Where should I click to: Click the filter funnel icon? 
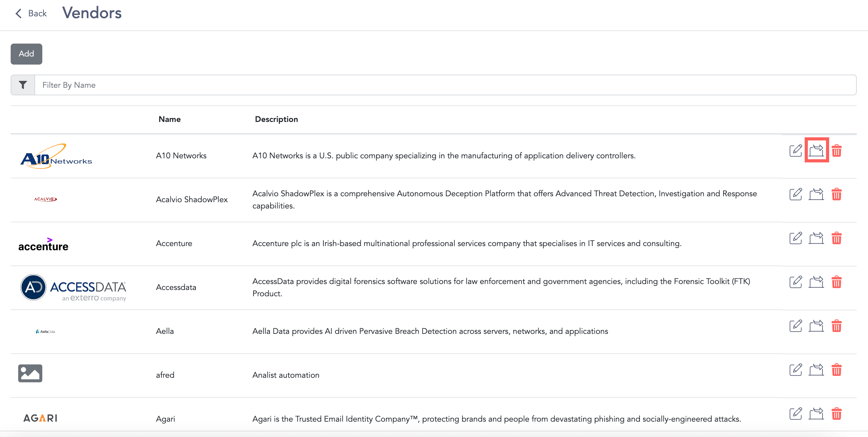click(x=22, y=85)
